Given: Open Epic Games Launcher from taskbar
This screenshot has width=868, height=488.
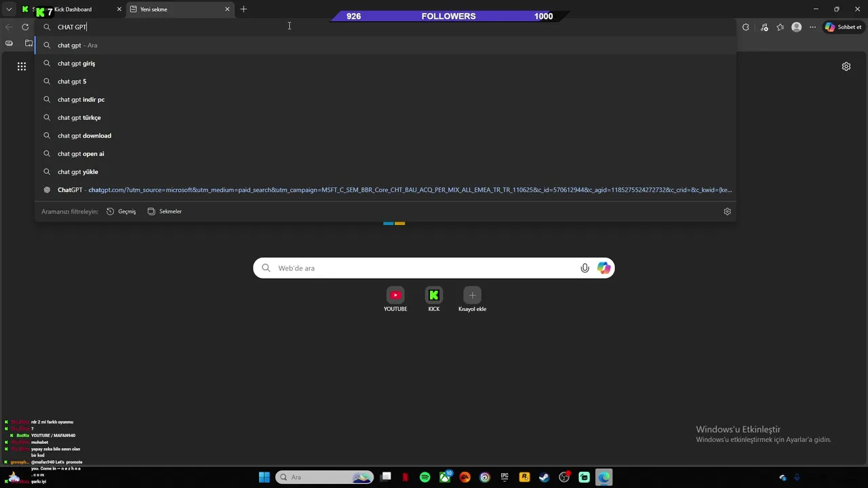Looking at the screenshot, I should tap(505, 477).
